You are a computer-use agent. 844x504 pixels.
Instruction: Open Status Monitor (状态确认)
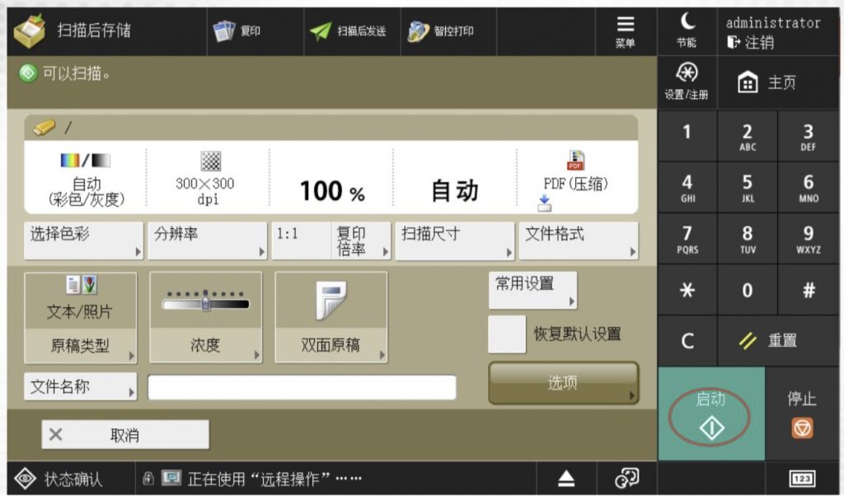(x=71, y=478)
